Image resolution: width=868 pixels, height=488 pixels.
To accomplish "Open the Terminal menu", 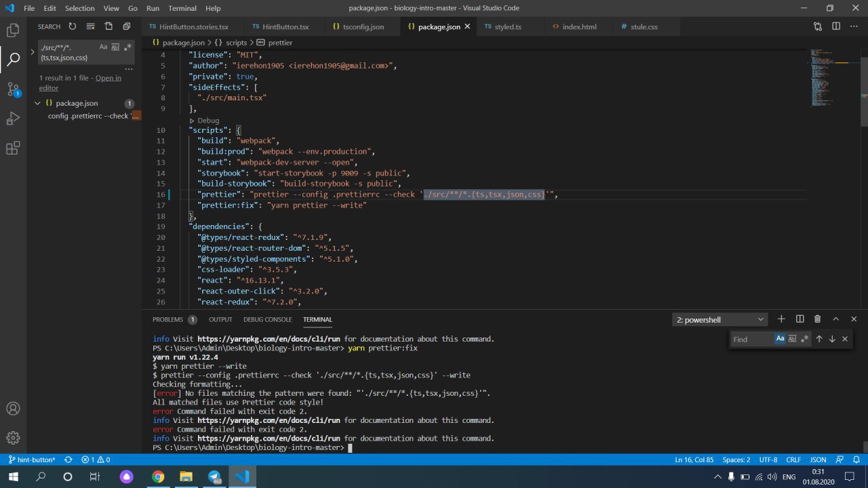I will pos(182,8).
